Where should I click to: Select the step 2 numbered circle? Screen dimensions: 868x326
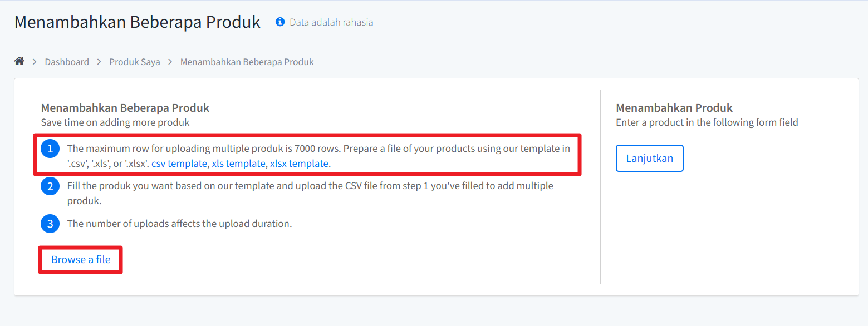coord(50,186)
